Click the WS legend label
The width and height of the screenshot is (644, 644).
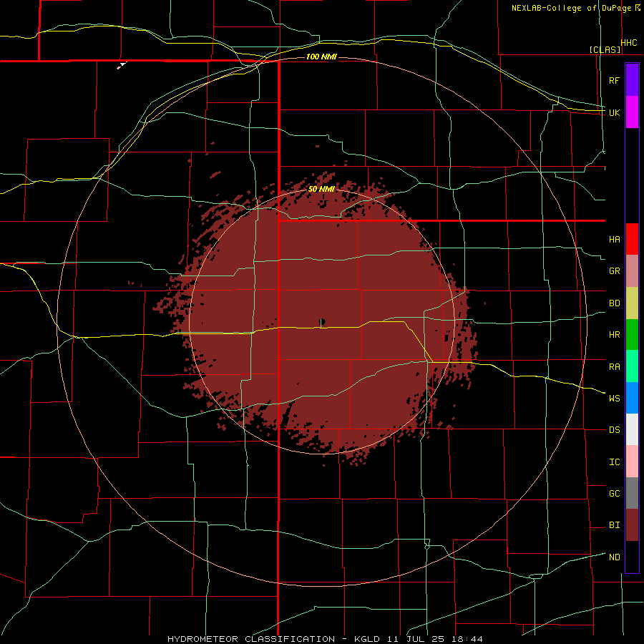click(x=614, y=398)
